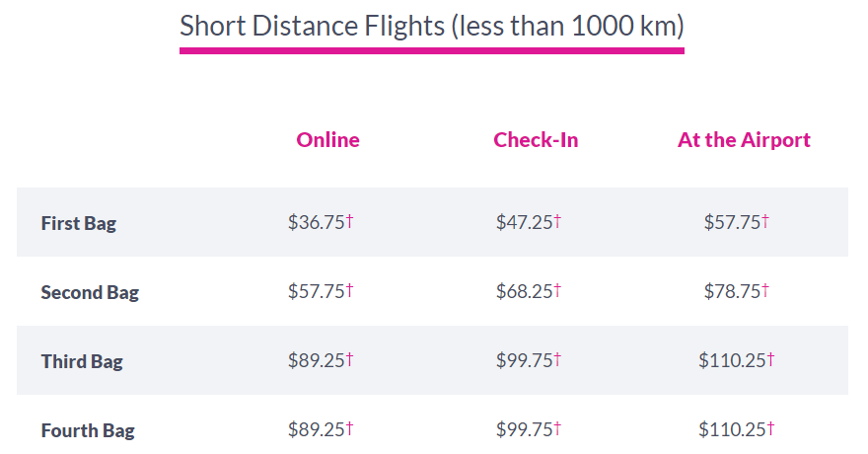Screen dimensions: 868x454
Task: Click the dagger symbol next to $78.75
Action: coord(765,290)
